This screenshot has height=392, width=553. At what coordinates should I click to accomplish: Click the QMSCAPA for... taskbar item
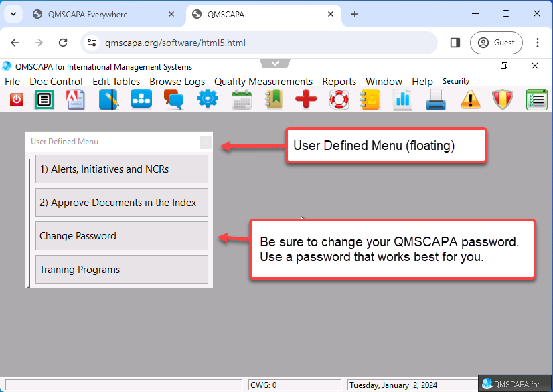point(515,383)
